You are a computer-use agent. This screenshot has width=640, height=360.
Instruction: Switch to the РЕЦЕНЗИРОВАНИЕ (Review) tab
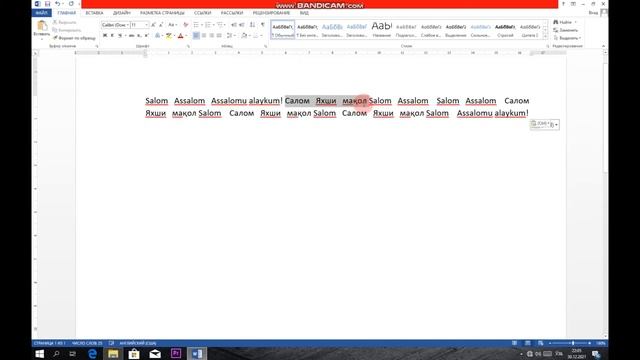click(271, 13)
